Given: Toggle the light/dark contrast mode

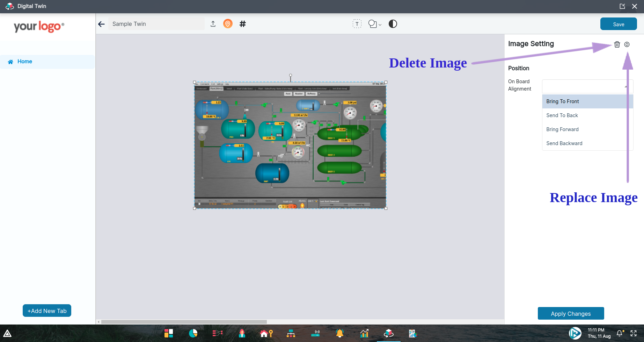Looking at the screenshot, I should point(393,24).
